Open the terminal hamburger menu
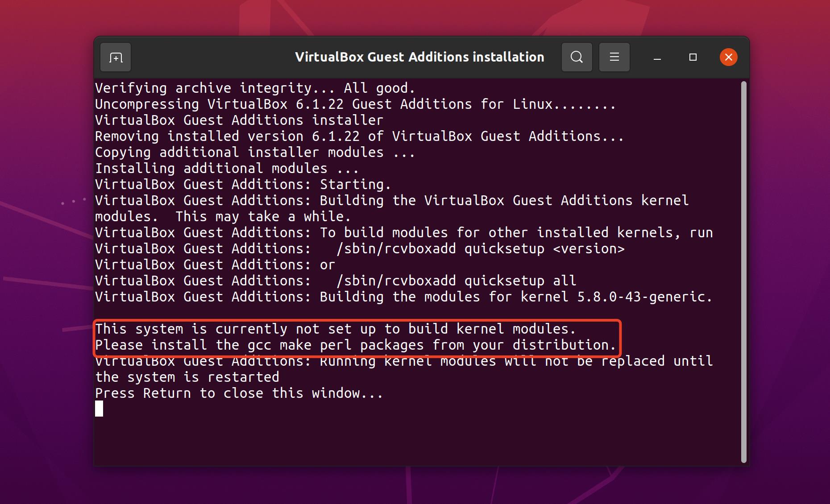Screen dimensions: 830x504 [x=614, y=57]
